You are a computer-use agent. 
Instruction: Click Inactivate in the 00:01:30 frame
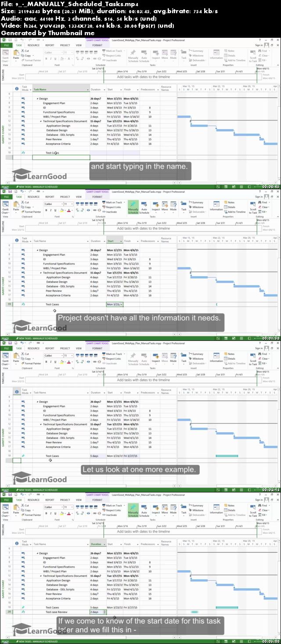coord(112,212)
